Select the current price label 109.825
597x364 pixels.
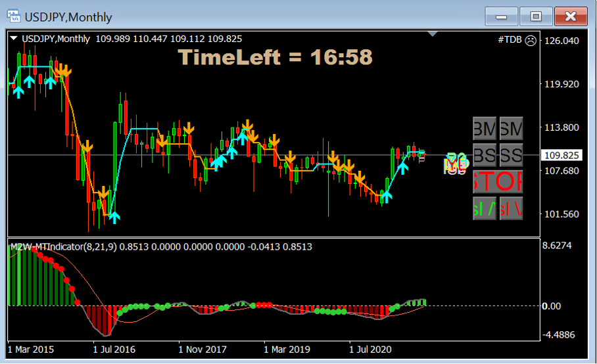[561, 155]
